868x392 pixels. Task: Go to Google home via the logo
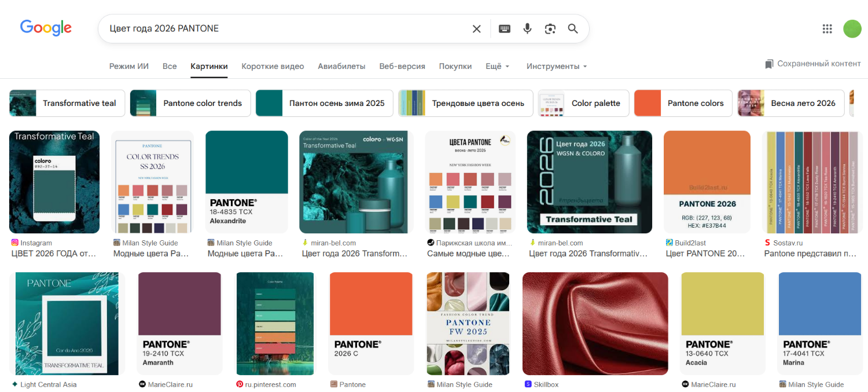[46, 28]
